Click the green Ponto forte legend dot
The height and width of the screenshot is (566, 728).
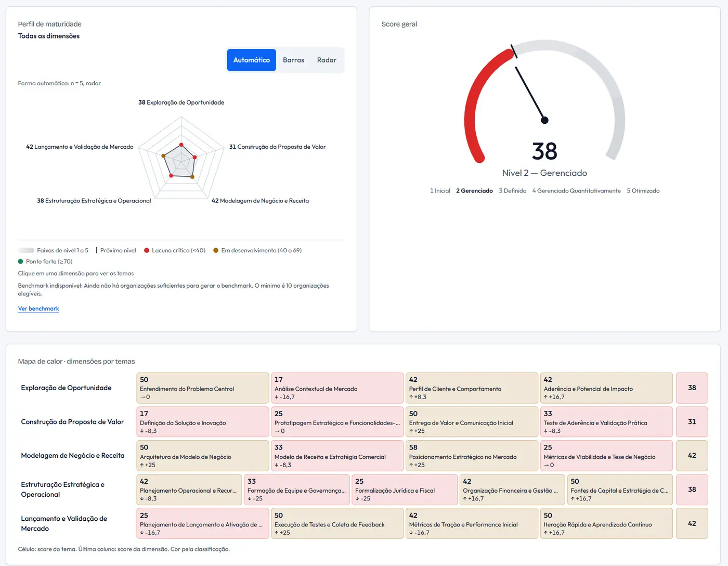pyautogui.click(x=21, y=262)
